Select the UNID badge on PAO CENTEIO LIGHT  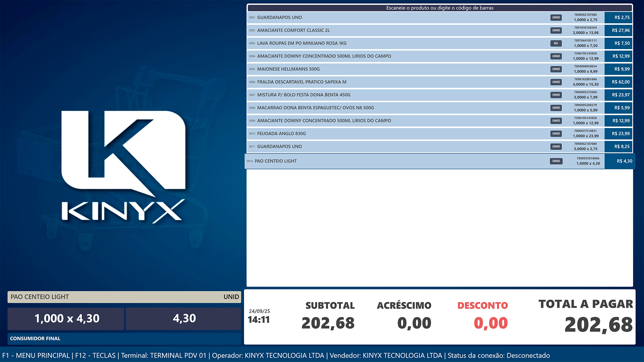[556, 161]
